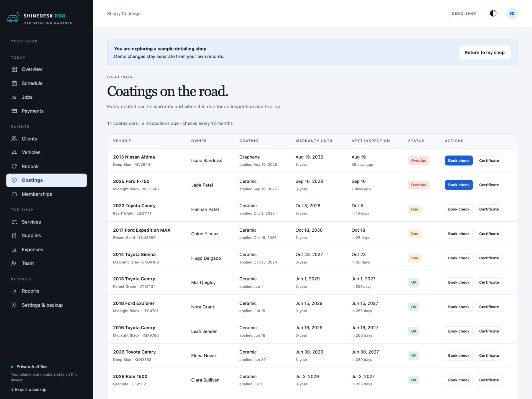Click the Reports chart icon
This screenshot has height=399, width=532.
[14, 291]
